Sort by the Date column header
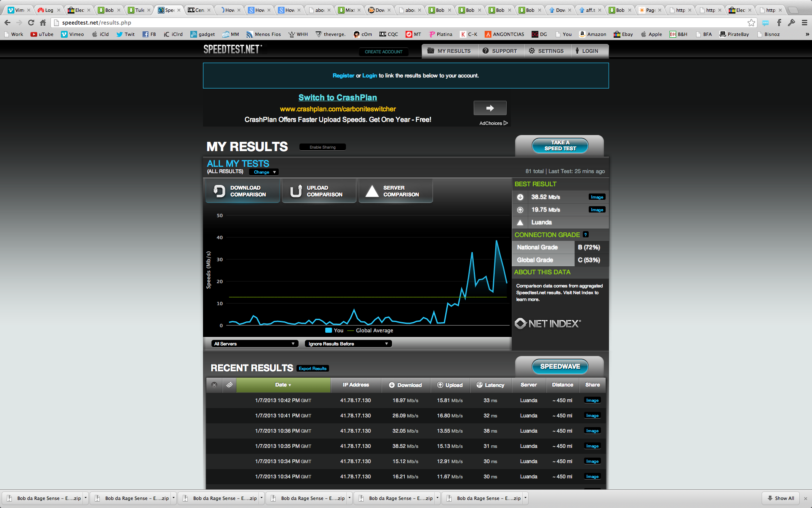 click(283, 385)
